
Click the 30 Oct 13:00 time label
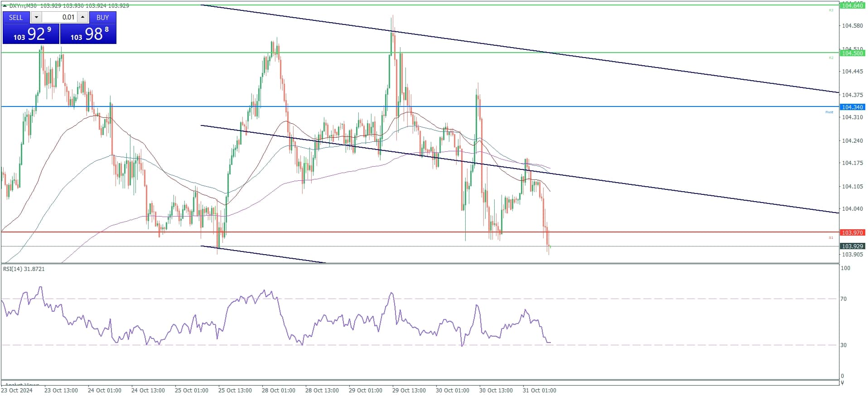tap(496, 391)
